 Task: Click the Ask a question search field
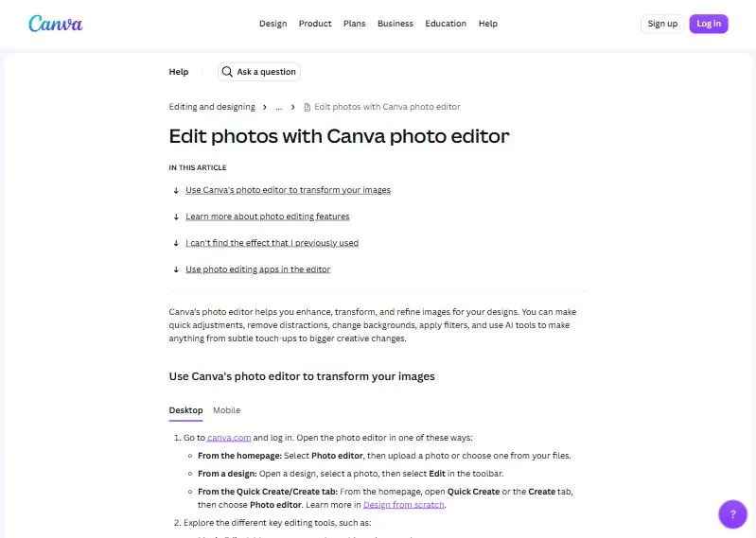point(259,72)
